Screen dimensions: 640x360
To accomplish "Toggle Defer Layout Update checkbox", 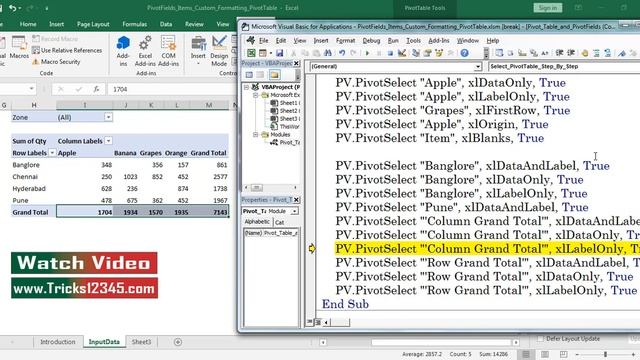I will click(x=540, y=339).
